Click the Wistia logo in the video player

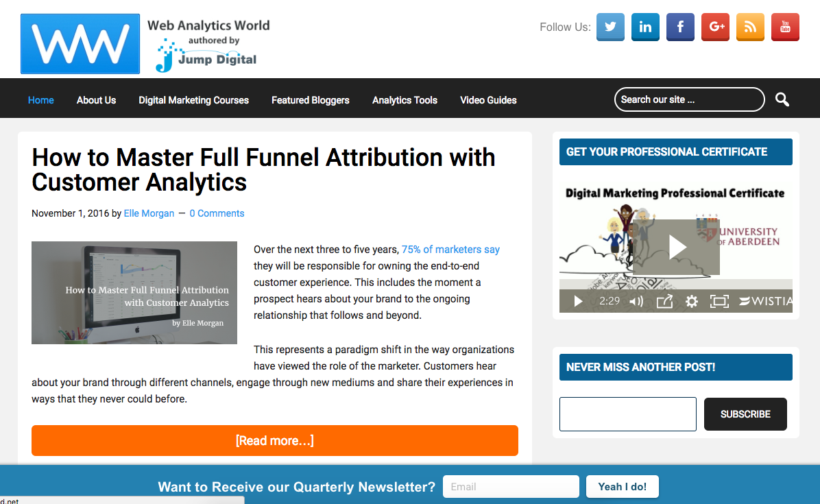763,301
